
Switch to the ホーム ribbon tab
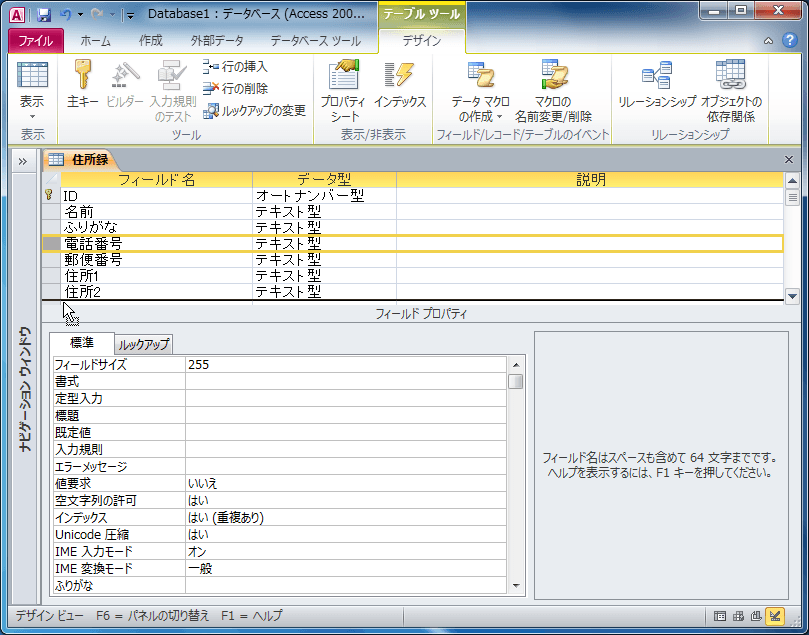[x=95, y=41]
